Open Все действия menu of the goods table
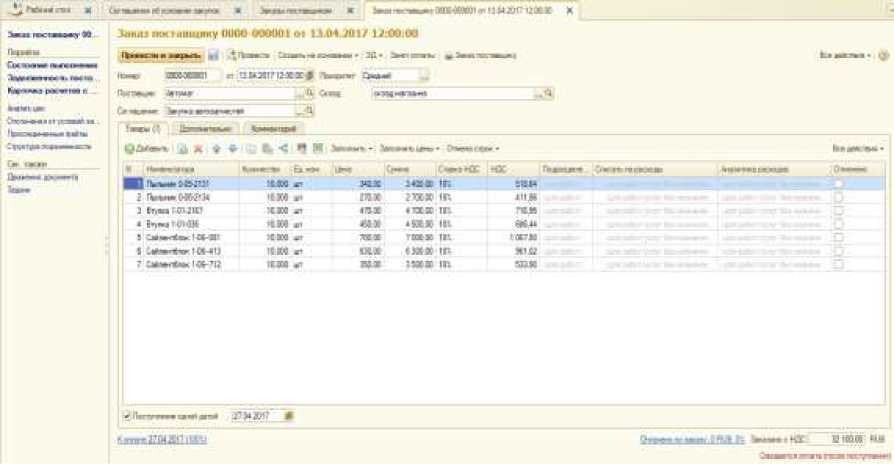The image size is (894, 464). [x=858, y=149]
